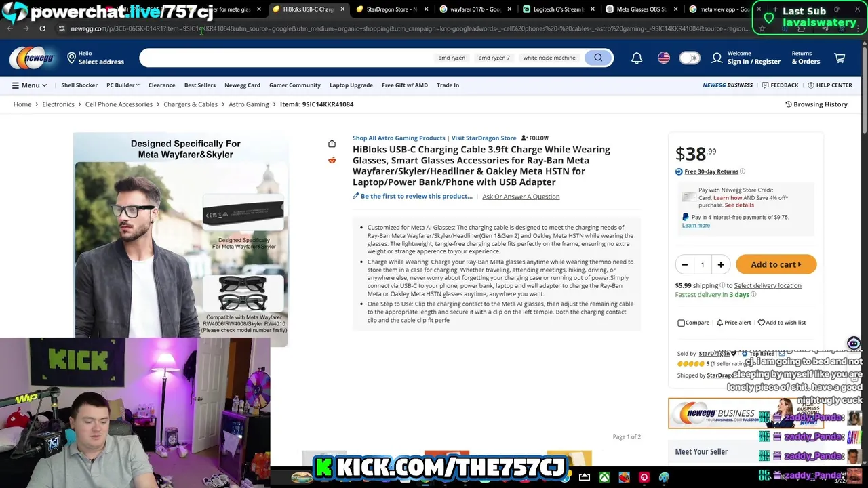
Task: Click the main product image thumbnail
Action: pyautogui.click(x=180, y=239)
